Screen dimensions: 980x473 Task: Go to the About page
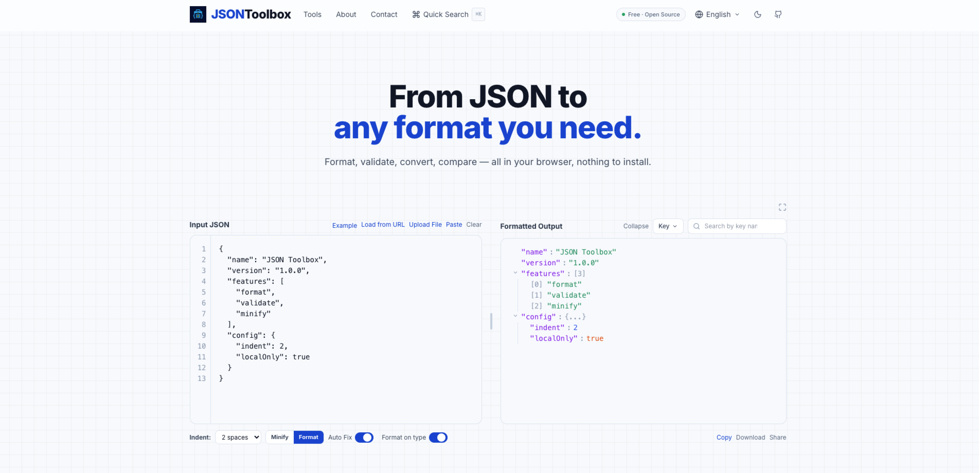pos(346,14)
